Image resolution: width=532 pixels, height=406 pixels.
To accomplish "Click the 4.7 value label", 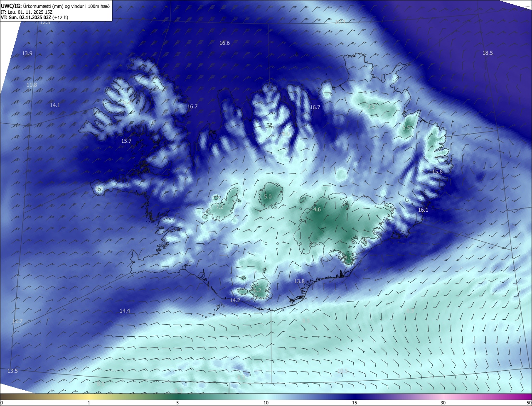I will coord(348,258).
